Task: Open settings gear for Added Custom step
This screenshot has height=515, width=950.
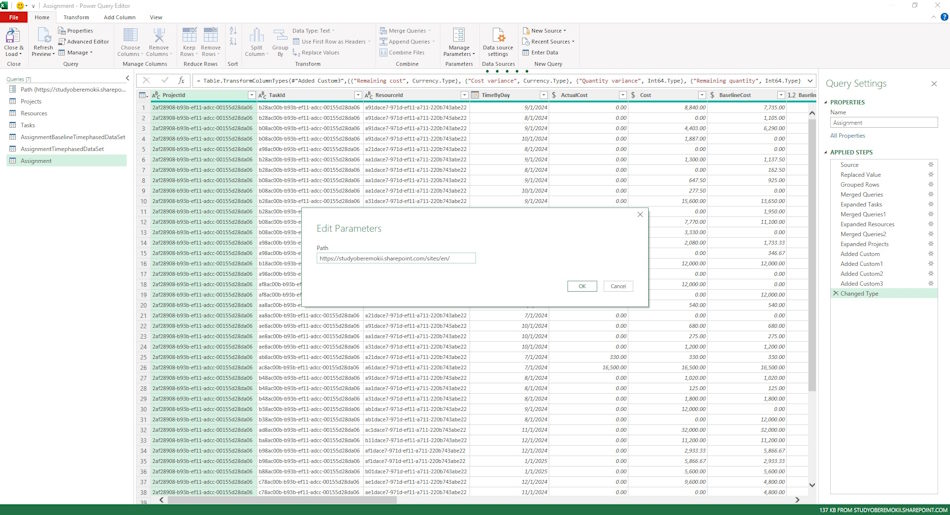Action: tap(931, 254)
